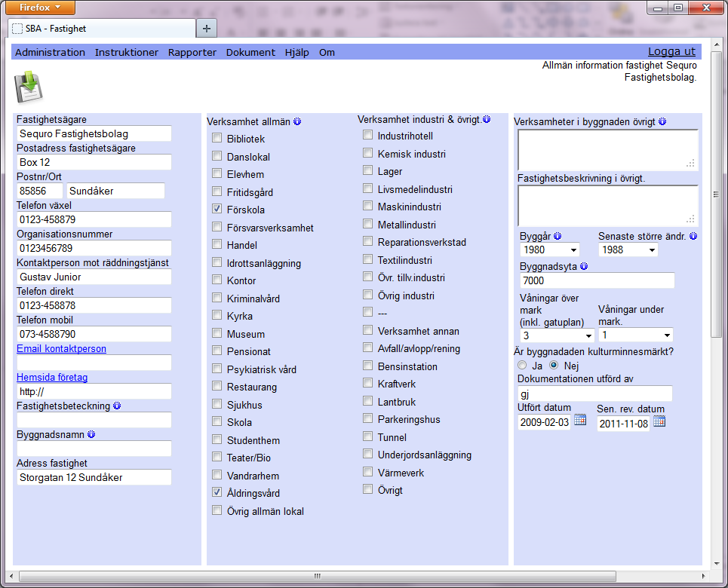Viewport: 728px width, 588px height.
Task: Focus the Fastighetsbeskrivning i övrigt textarea
Action: pyautogui.click(x=608, y=206)
